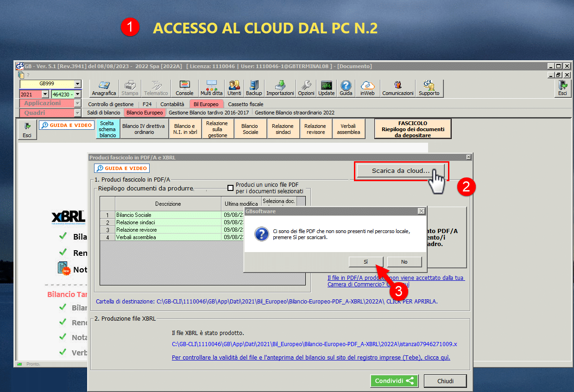Click the Descrizione column header
The image size is (574, 392).
coord(168,204)
